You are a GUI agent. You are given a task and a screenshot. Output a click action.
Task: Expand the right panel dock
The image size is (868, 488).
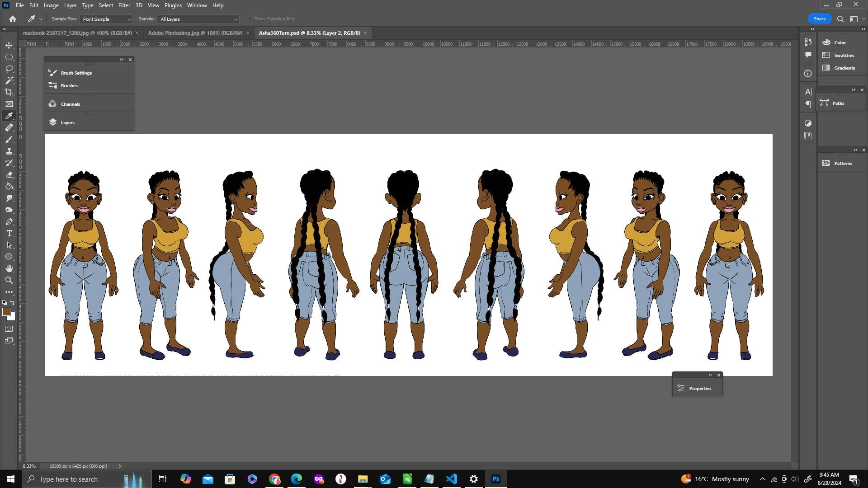863,29
